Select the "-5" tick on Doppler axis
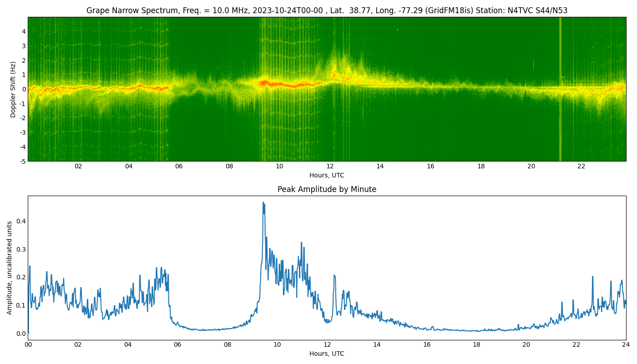This screenshot has height=364, width=637. pos(22,161)
